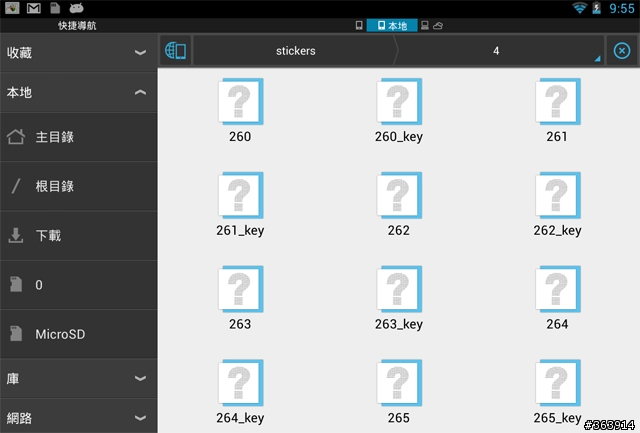Viewport: 640px width, 433px height.
Task: Open the 262_key file icon
Action: click(558, 195)
